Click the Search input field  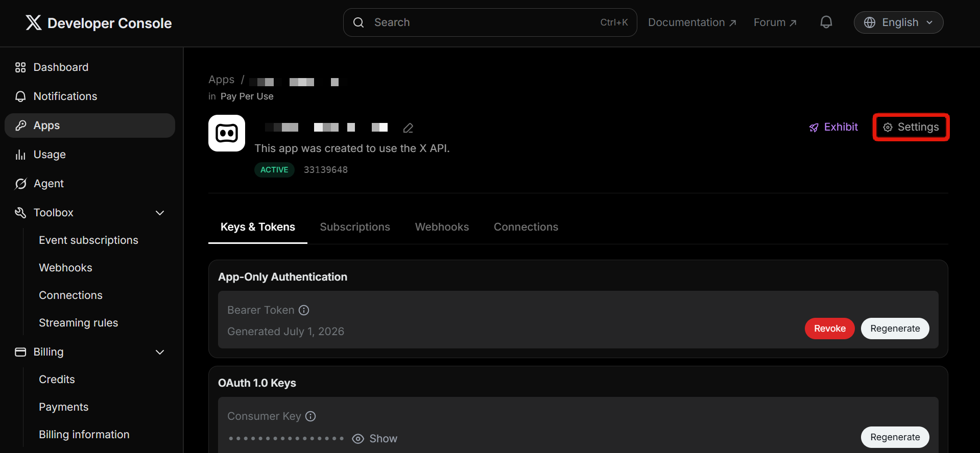coord(490,22)
